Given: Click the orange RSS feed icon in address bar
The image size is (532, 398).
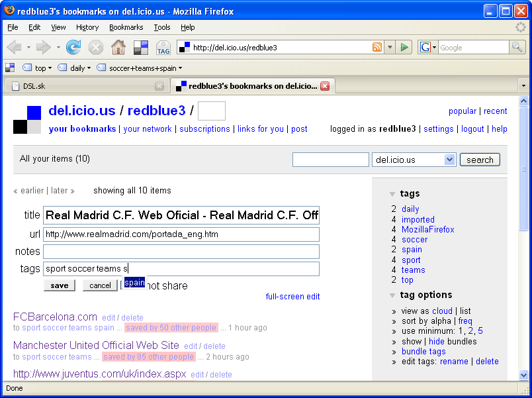Looking at the screenshot, I should [x=377, y=47].
